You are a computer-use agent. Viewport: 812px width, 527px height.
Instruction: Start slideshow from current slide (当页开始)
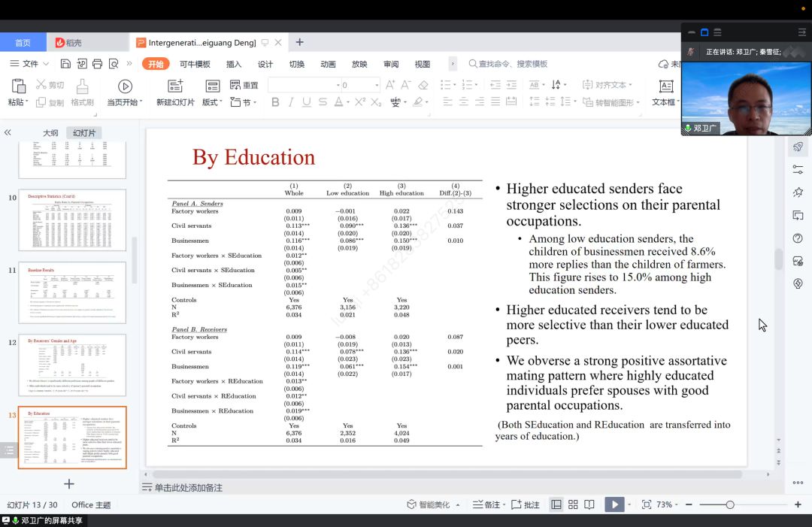[x=125, y=87]
